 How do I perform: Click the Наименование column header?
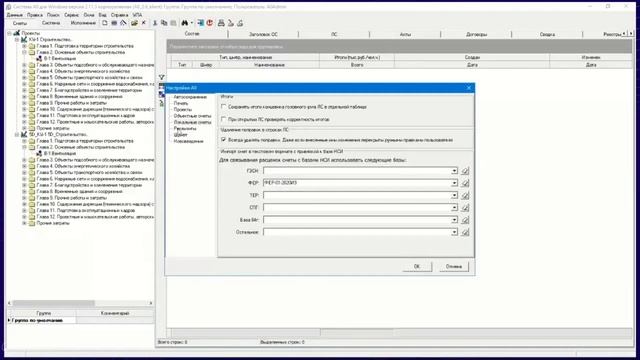(269, 65)
